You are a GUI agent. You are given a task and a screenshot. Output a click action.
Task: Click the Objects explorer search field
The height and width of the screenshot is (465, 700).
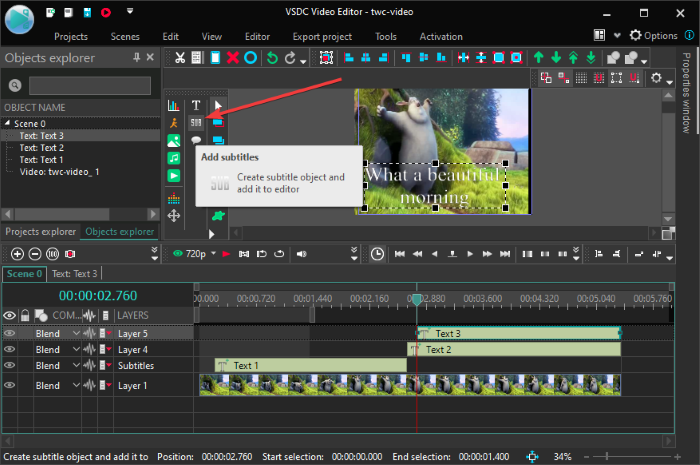pyautogui.click(x=89, y=85)
